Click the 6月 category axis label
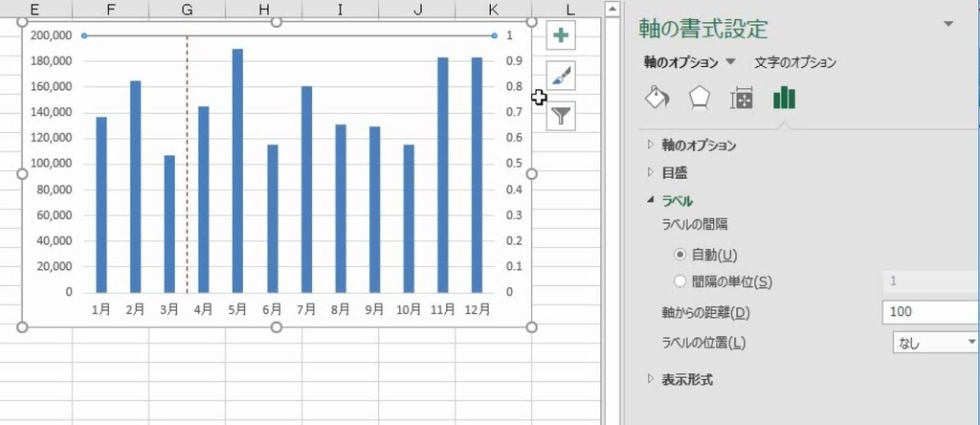The image size is (980, 425). (x=272, y=309)
